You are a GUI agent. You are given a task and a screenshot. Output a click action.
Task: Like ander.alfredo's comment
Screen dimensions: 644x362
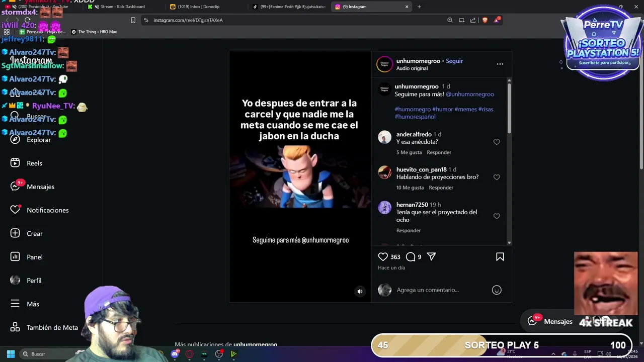[x=497, y=142]
